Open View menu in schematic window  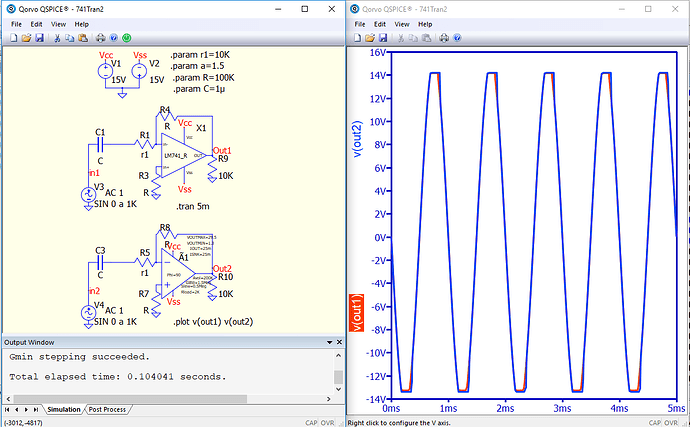click(58, 24)
